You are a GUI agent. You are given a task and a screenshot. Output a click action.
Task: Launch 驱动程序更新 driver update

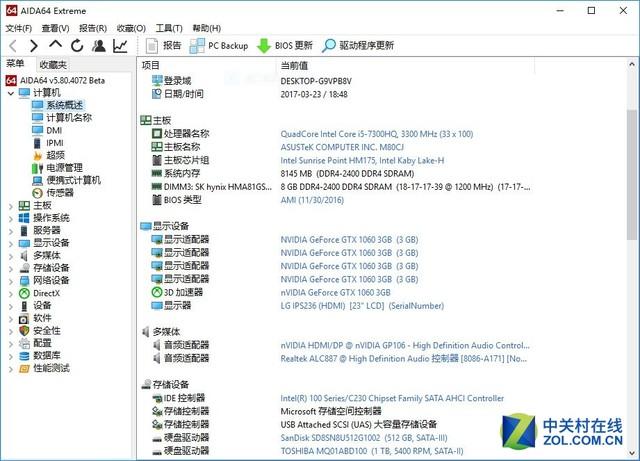[358, 46]
